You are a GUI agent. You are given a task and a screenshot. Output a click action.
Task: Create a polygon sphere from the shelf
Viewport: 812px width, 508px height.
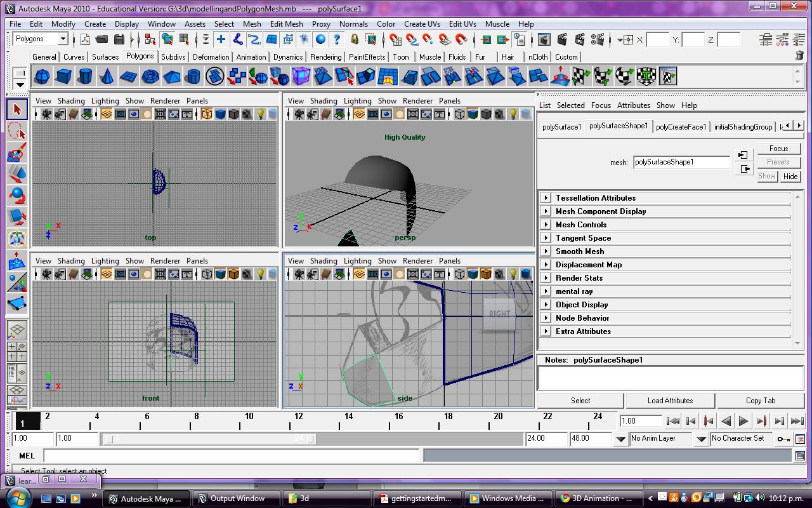tap(43, 76)
